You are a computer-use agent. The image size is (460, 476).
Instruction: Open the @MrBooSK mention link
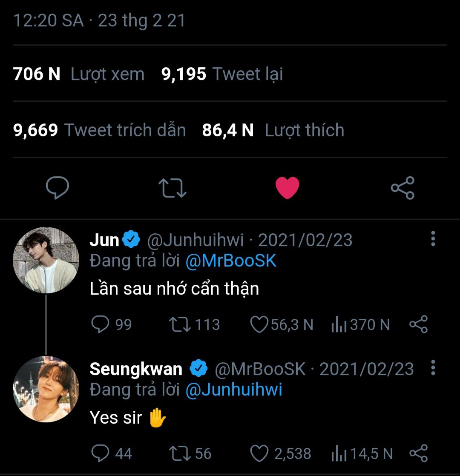click(x=231, y=261)
